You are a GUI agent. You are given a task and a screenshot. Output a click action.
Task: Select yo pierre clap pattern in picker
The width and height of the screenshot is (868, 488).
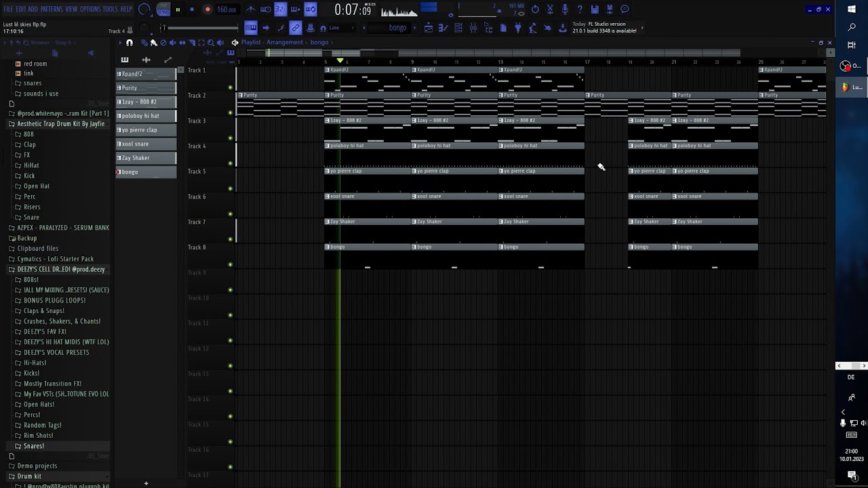pyautogui.click(x=146, y=129)
